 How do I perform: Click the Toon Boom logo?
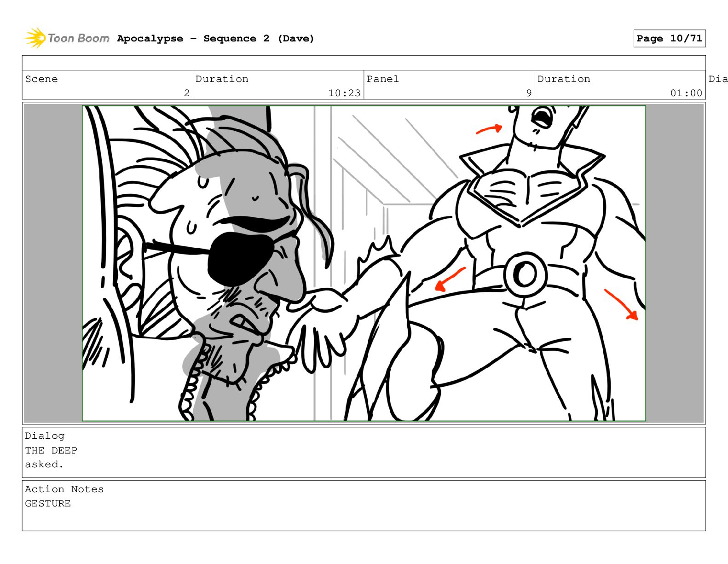[x=67, y=38]
